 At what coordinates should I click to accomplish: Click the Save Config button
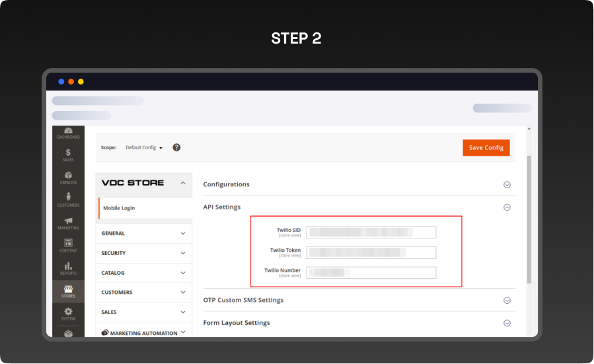point(486,147)
